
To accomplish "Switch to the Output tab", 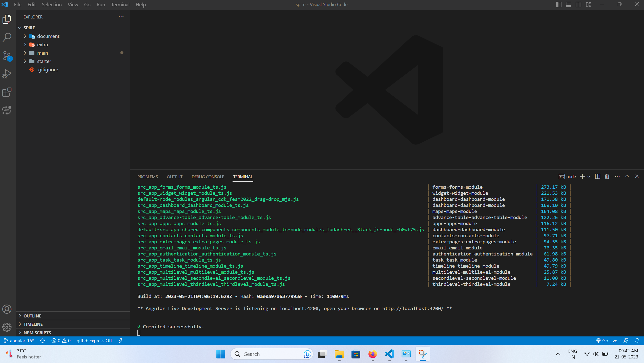I will [x=175, y=177].
